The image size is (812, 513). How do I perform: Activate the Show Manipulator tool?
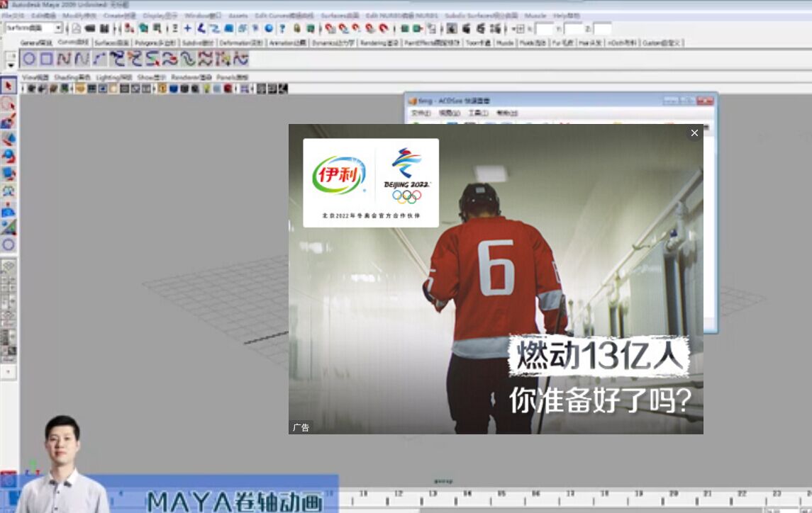point(9,227)
